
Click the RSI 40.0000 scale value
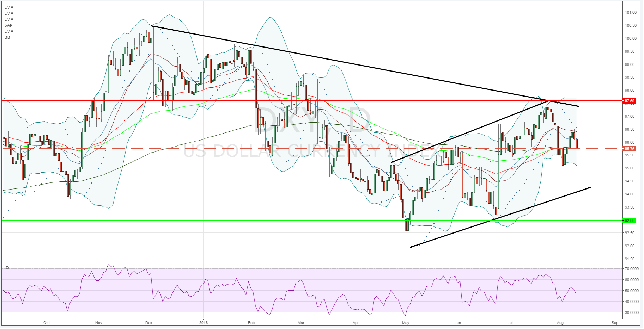pos(632,302)
